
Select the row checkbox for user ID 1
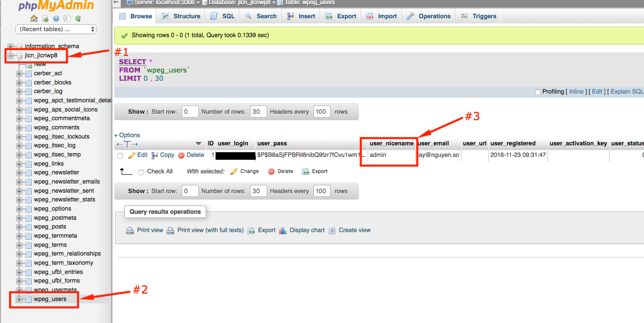(120, 156)
